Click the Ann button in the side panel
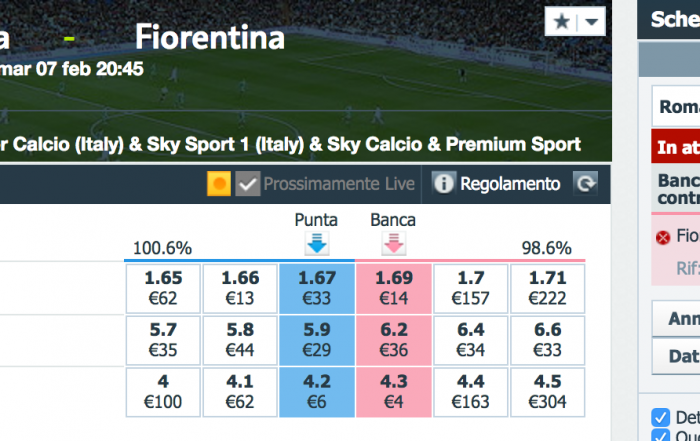700x441 pixels. point(676,318)
